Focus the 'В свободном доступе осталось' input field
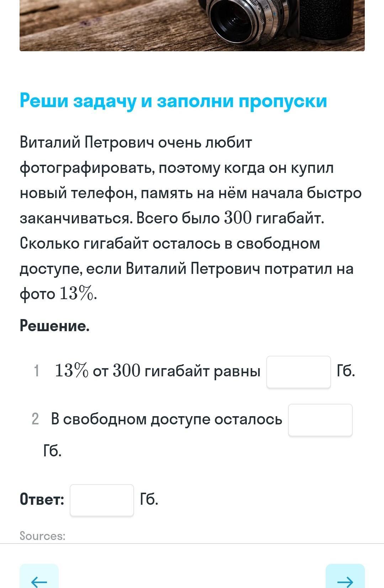 [x=320, y=420]
